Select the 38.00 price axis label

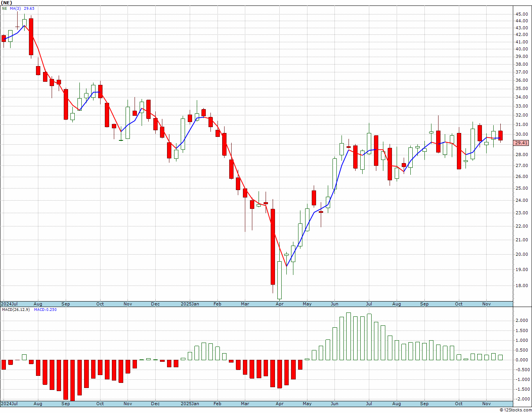click(x=521, y=64)
